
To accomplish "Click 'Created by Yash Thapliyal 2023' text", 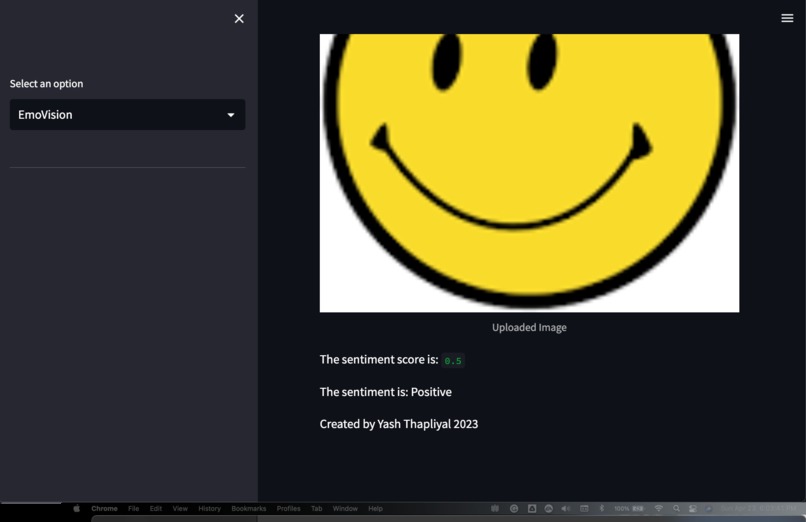I will point(399,424).
